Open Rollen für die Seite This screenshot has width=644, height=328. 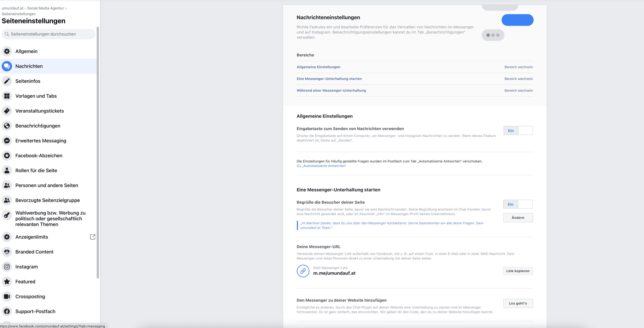[x=48, y=170]
